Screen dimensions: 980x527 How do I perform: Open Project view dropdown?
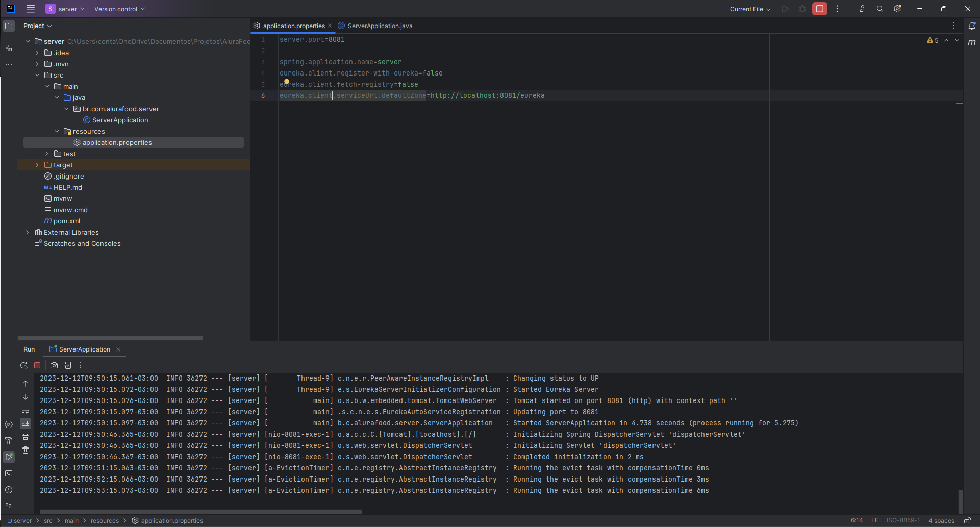click(x=37, y=26)
